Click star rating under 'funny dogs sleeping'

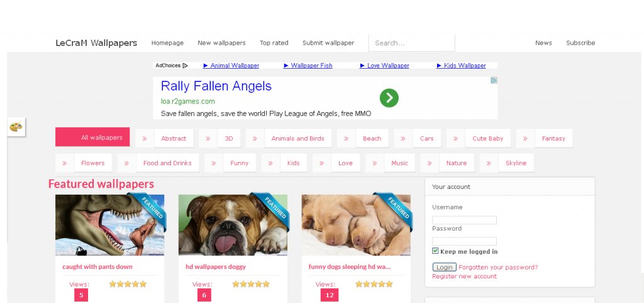[x=374, y=284]
